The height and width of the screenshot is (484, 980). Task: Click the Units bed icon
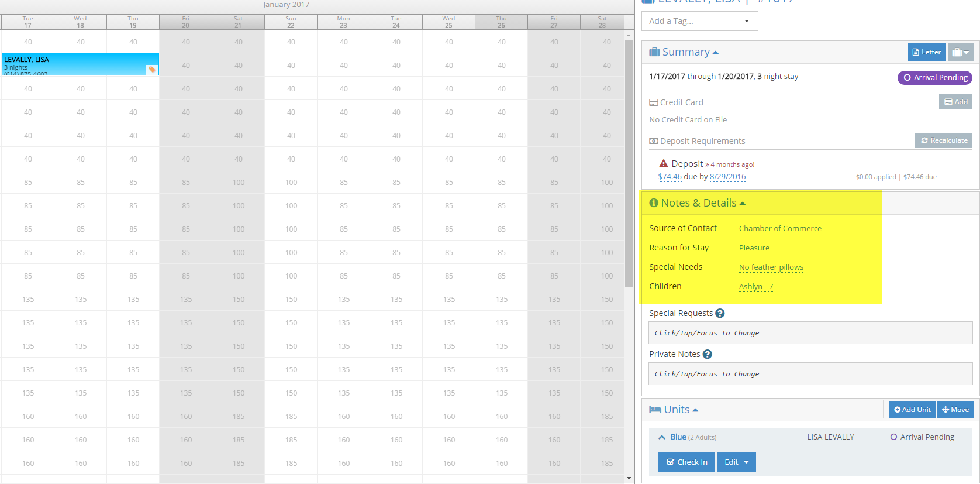pos(655,410)
